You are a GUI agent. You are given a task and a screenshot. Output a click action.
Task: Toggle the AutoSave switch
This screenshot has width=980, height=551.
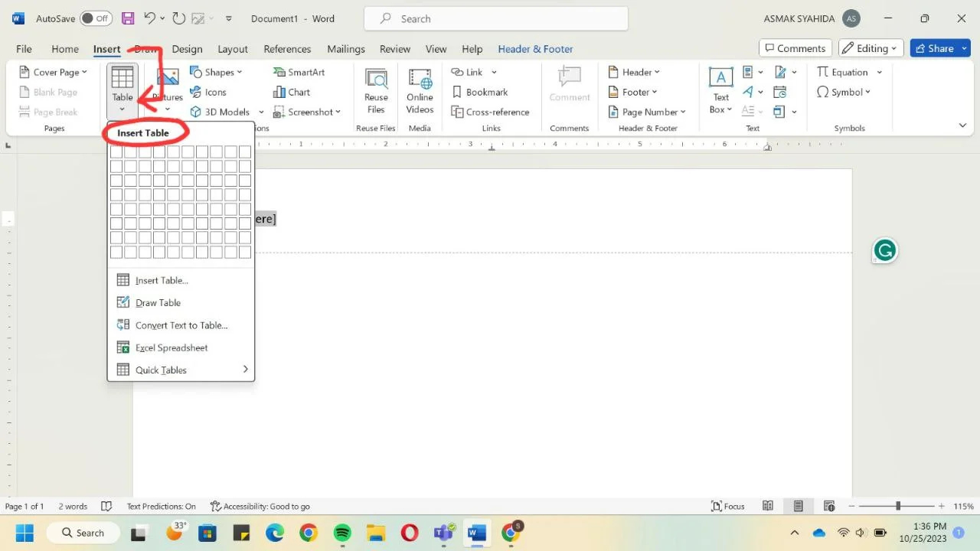click(96, 18)
